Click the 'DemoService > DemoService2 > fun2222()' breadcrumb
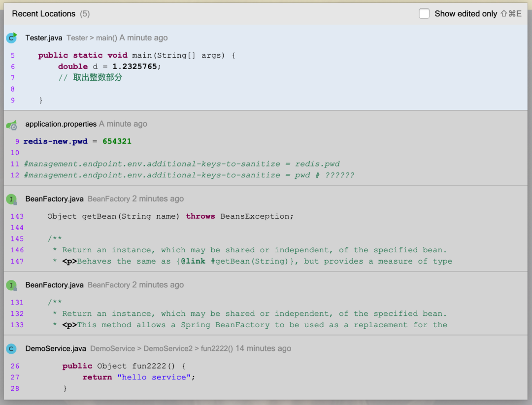Image resolution: width=532 pixels, height=405 pixels. [x=162, y=349]
